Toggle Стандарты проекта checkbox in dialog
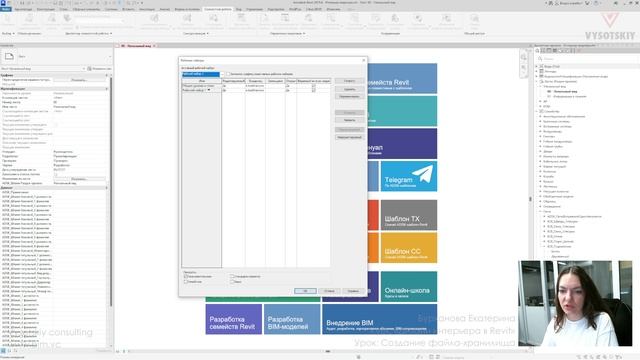Screen dimensions: 640x360 click(x=232, y=276)
